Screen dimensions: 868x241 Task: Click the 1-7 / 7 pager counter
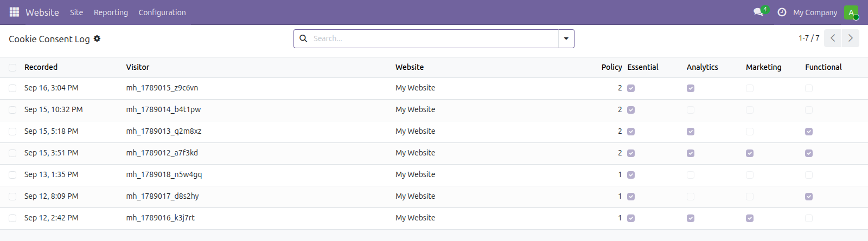click(x=809, y=38)
